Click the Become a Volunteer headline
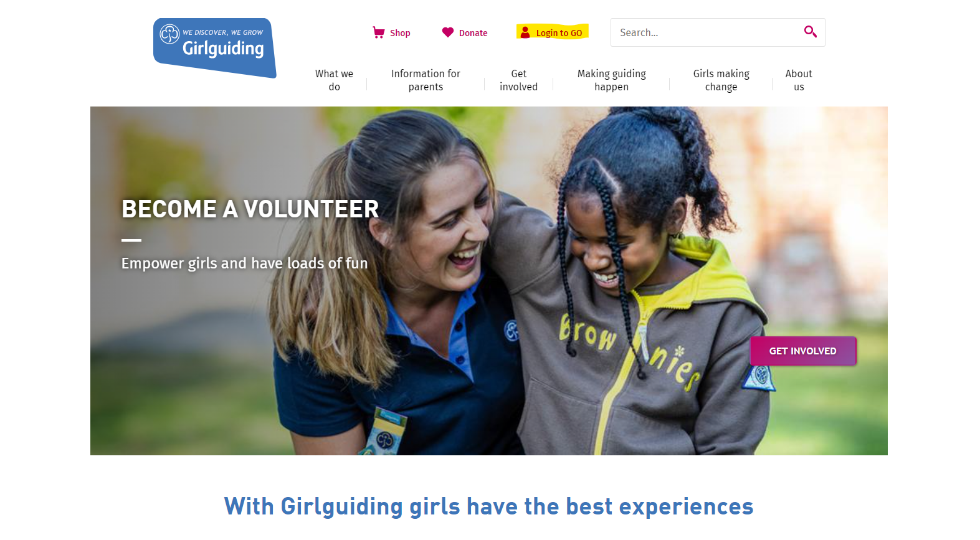Screen dimensions: 980x540 pyautogui.click(x=250, y=209)
